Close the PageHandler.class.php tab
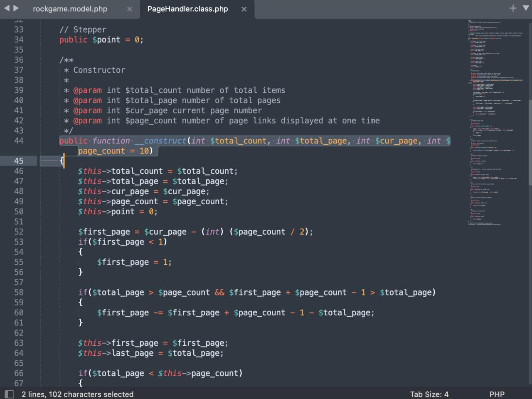 pos(244,9)
